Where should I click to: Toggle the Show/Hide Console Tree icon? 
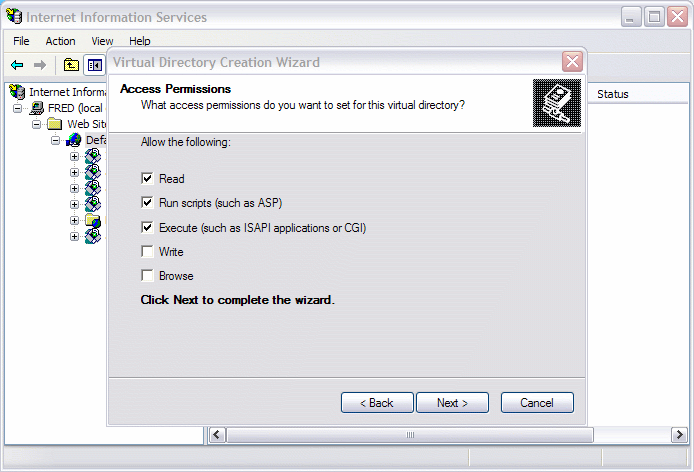pos(94,66)
